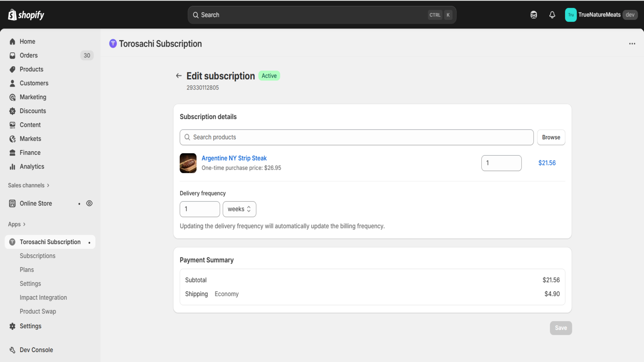Click the Content icon
The height and width of the screenshot is (362, 644).
(12, 125)
